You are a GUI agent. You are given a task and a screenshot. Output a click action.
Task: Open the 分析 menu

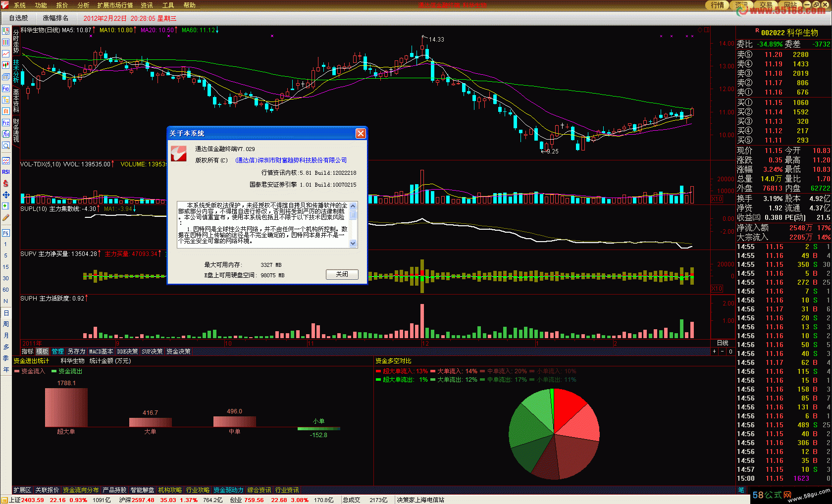[x=83, y=5]
